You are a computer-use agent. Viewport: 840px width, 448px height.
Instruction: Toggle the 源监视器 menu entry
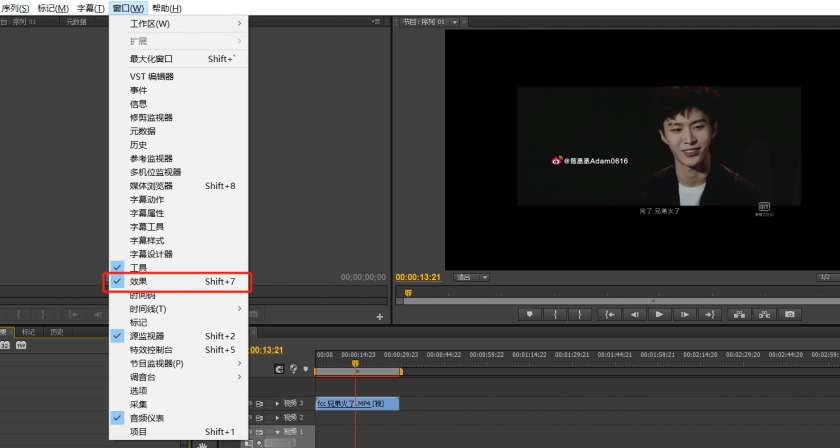[x=147, y=336]
